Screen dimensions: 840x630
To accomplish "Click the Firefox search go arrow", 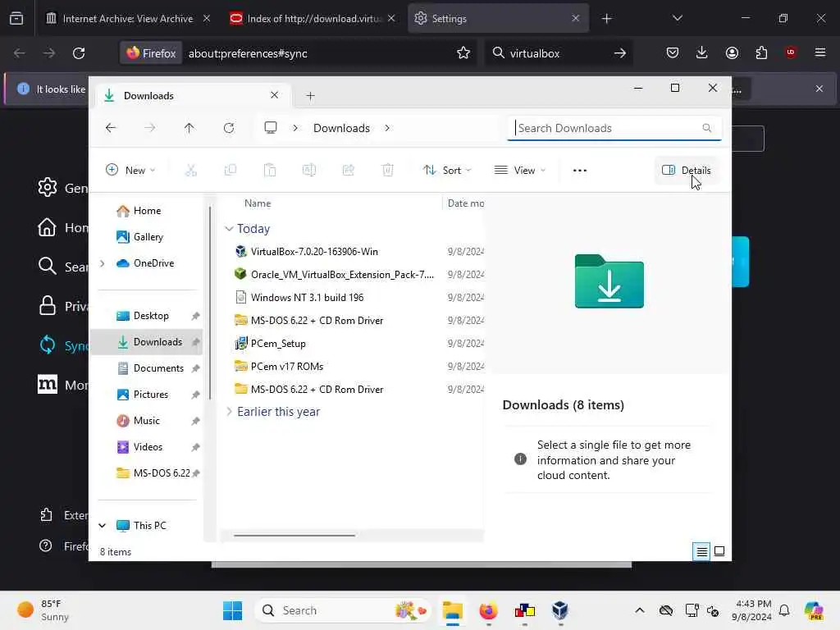I will pos(620,53).
